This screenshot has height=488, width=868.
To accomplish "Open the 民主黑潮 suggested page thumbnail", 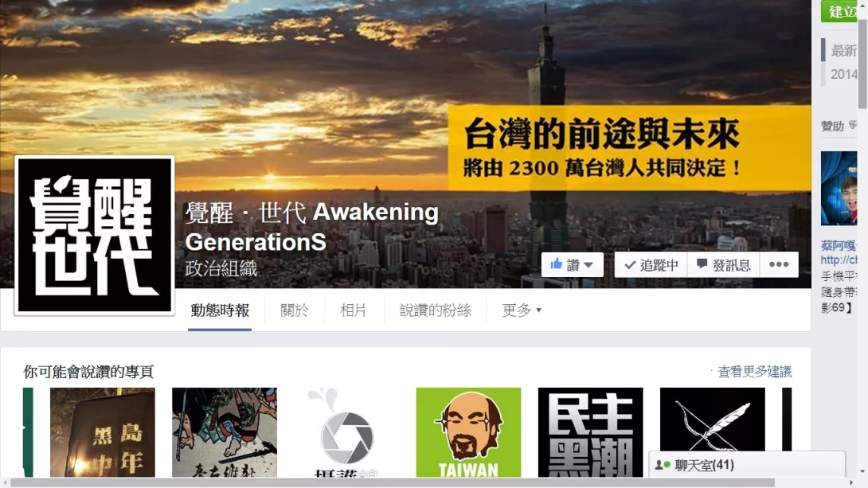I will coord(590,432).
